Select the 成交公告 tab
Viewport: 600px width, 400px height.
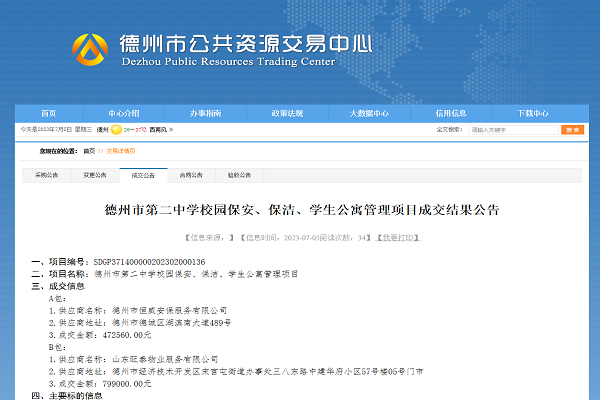(143, 175)
